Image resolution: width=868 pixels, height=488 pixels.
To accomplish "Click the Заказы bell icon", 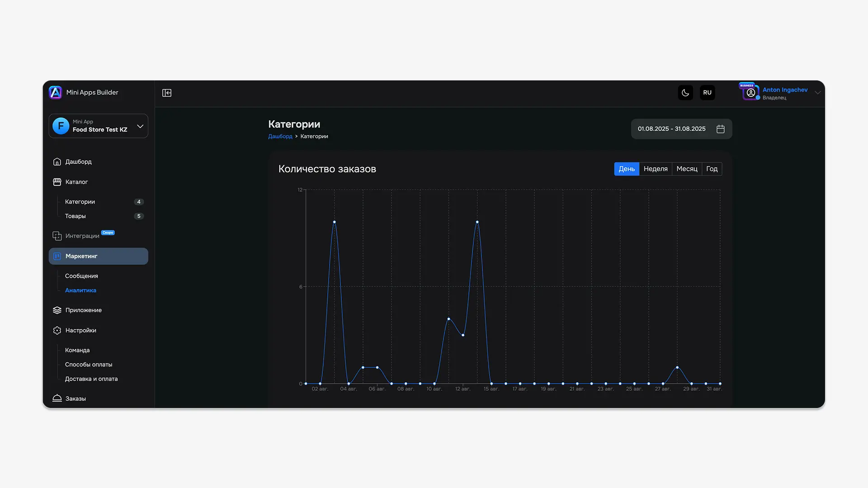I will pos(57,399).
